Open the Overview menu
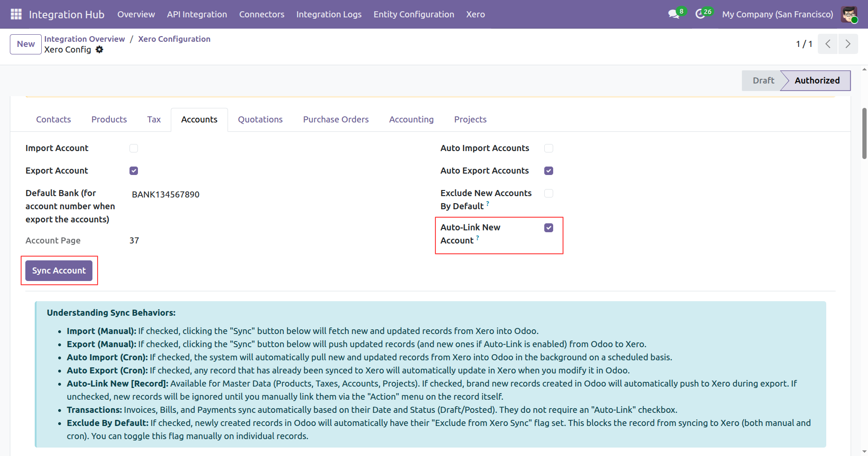Screen dimensions: 868x456 [136, 14]
